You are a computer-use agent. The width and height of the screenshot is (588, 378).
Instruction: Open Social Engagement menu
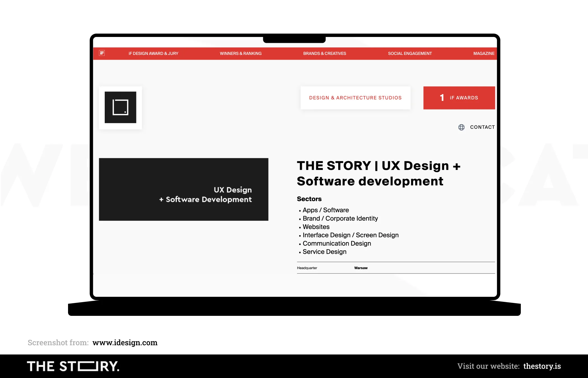click(410, 53)
